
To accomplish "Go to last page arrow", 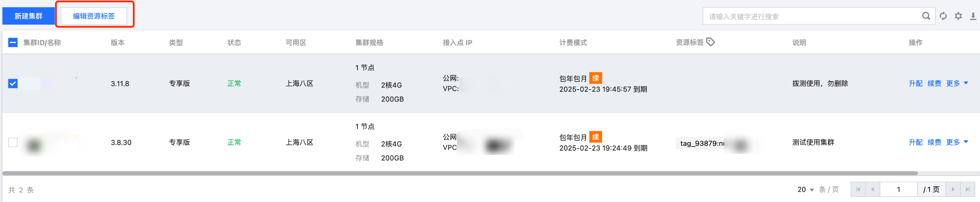I will pyautogui.click(x=968, y=190).
